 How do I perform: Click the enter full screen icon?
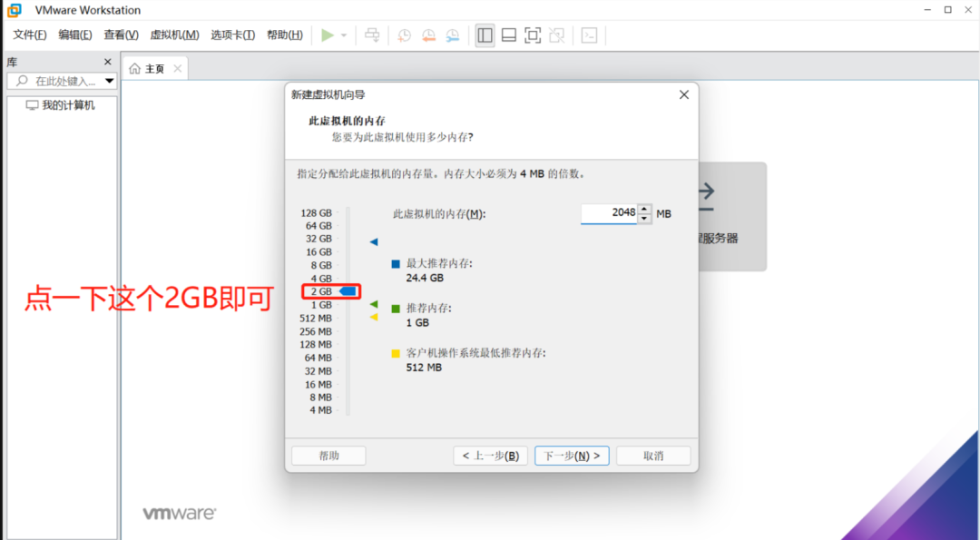tap(533, 35)
